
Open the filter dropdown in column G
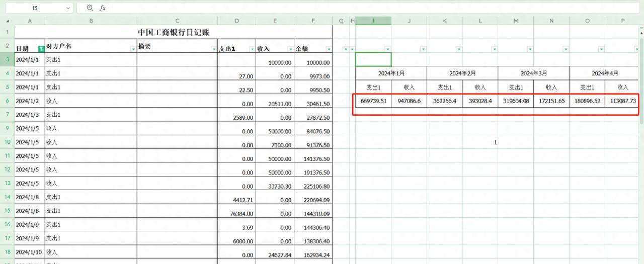point(345,49)
